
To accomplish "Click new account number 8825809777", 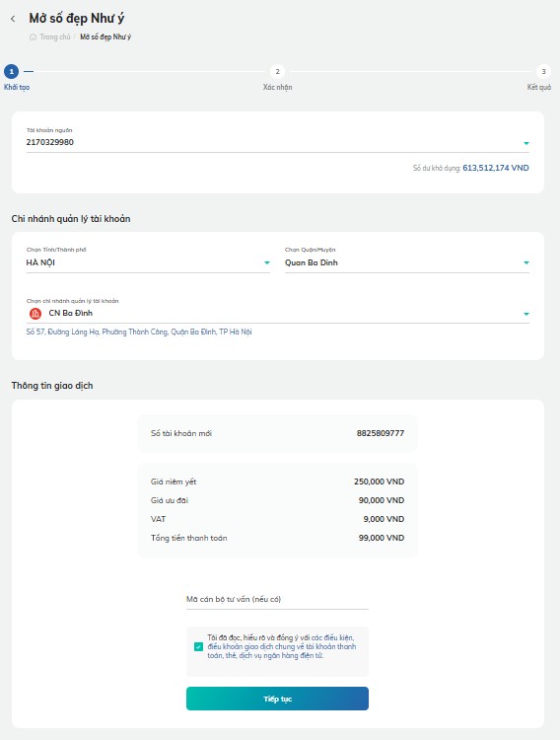I will [x=381, y=433].
